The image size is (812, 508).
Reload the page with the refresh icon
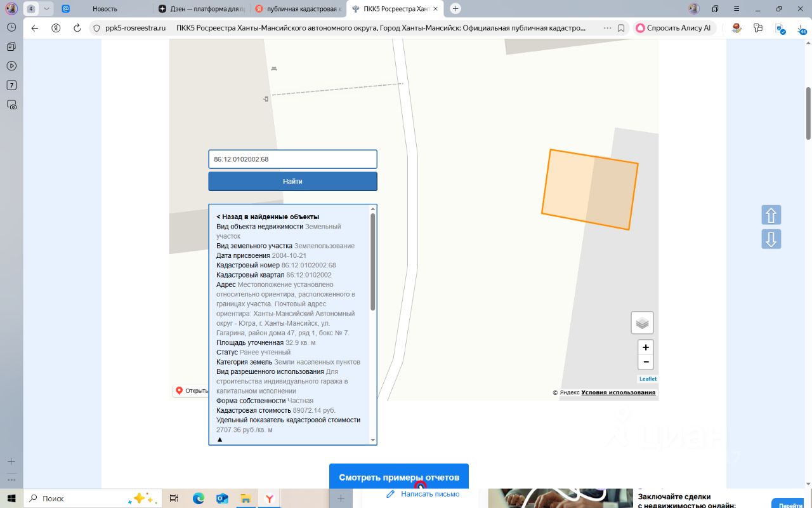click(x=77, y=28)
